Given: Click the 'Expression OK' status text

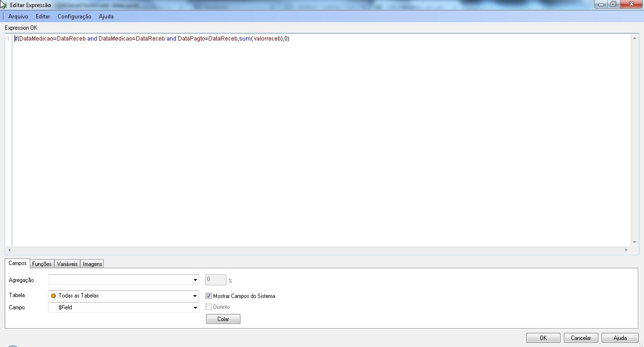Looking at the screenshot, I should 21,28.
